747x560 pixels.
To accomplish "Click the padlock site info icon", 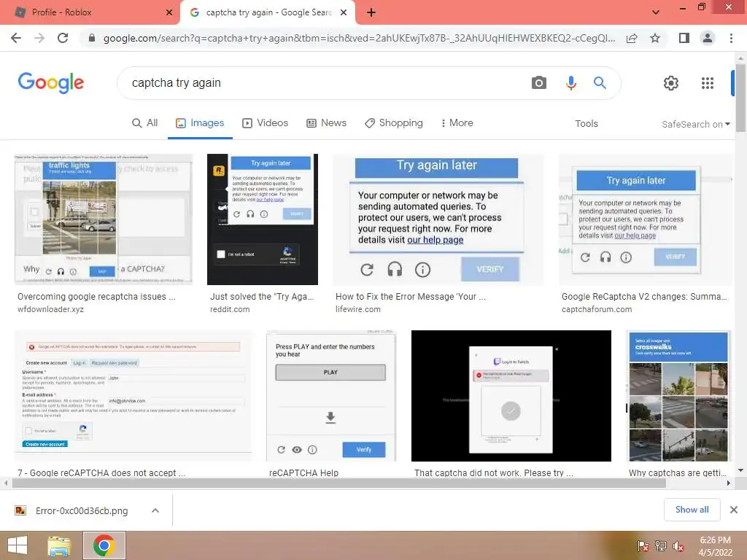I will point(92,38).
